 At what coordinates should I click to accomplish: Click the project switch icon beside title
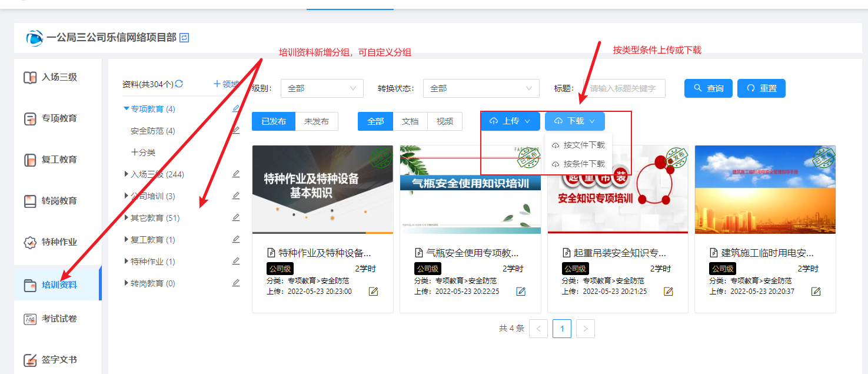coord(184,37)
